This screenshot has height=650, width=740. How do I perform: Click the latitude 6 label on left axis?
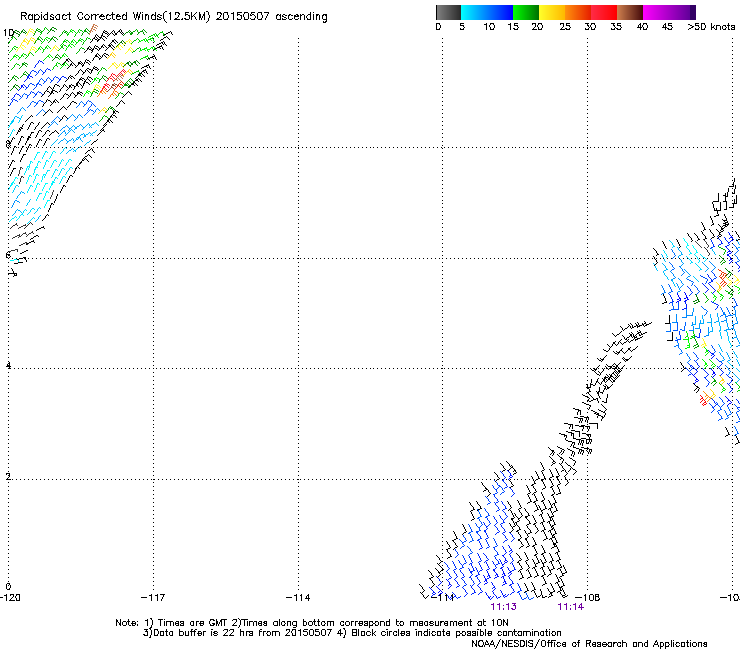(x=8, y=255)
